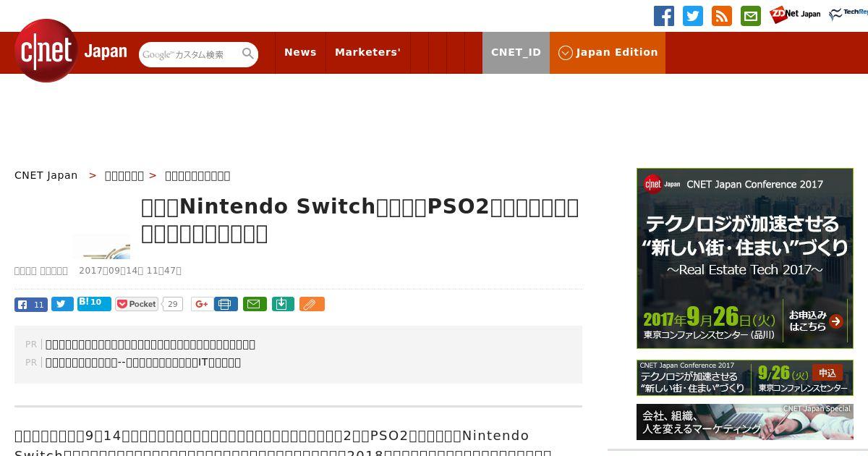Viewport: 868px width, 456px height.
Task: Print the article with the printer icon
Action: (x=226, y=304)
